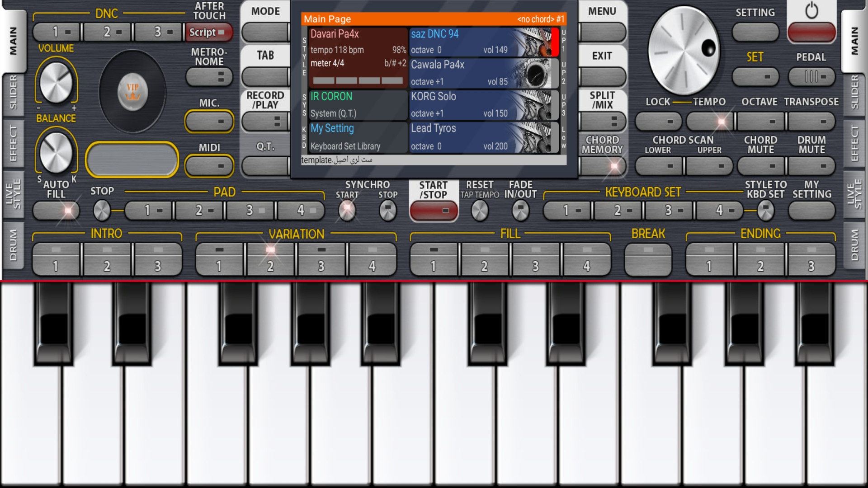Click Style to KBD Set round button
Image resolution: width=868 pixels, height=488 pixels.
pyautogui.click(x=765, y=211)
